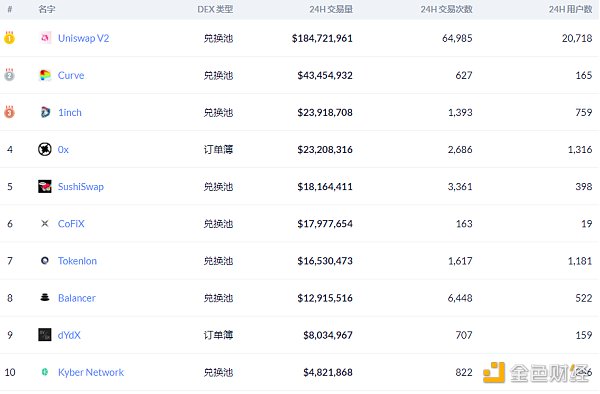Select the dYdX volume value $8,034,967

[x=328, y=335]
